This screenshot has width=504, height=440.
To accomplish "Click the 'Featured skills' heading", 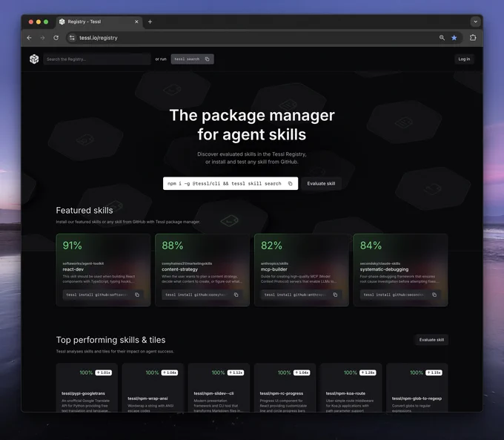I will 84,210.
